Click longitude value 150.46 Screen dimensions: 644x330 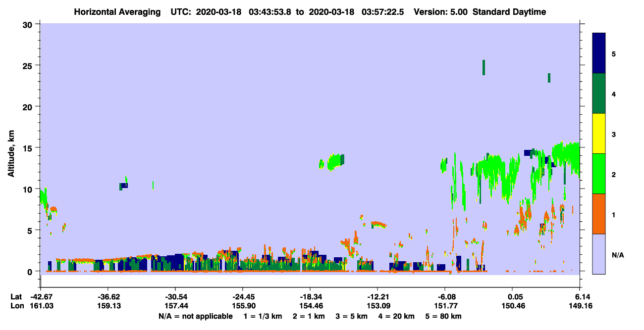(513, 306)
